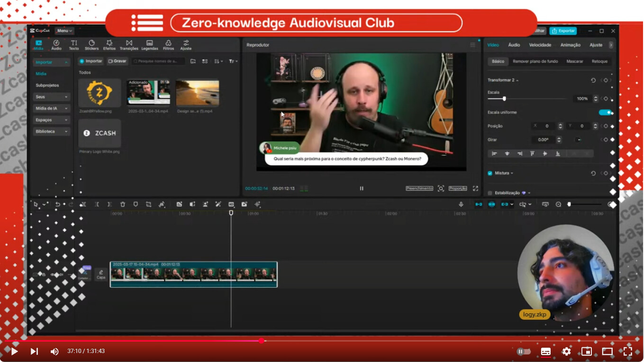The image size is (644, 362).
Task: Select the ZcashBRYellow.png media thumbnail
Action: pyautogui.click(x=100, y=93)
